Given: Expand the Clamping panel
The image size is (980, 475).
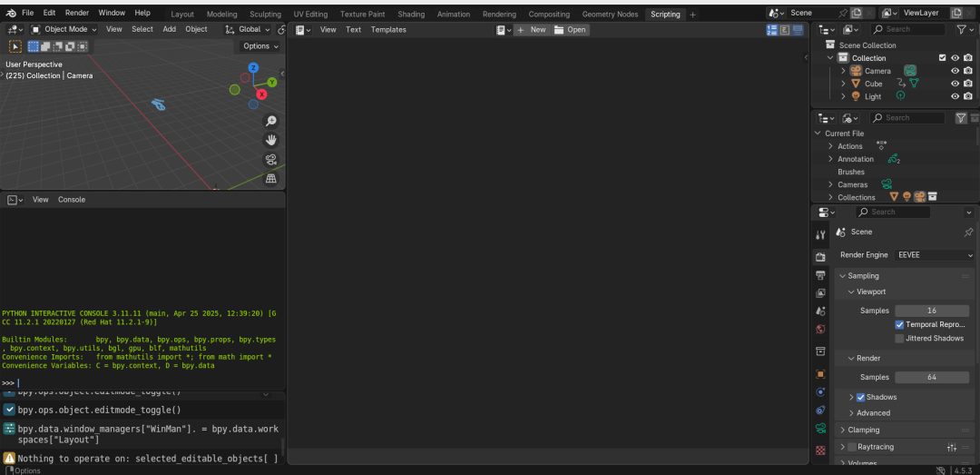Looking at the screenshot, I should [843, 430].
